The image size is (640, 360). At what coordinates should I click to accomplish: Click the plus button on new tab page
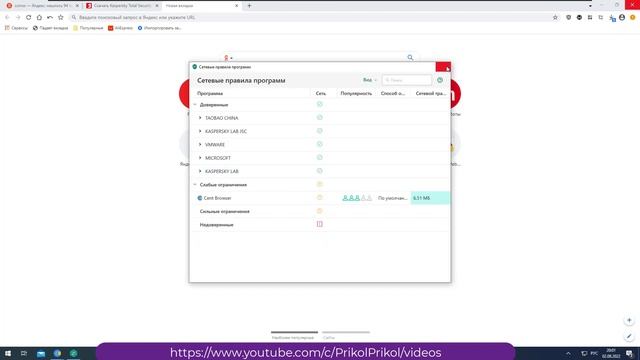(629, 320)
